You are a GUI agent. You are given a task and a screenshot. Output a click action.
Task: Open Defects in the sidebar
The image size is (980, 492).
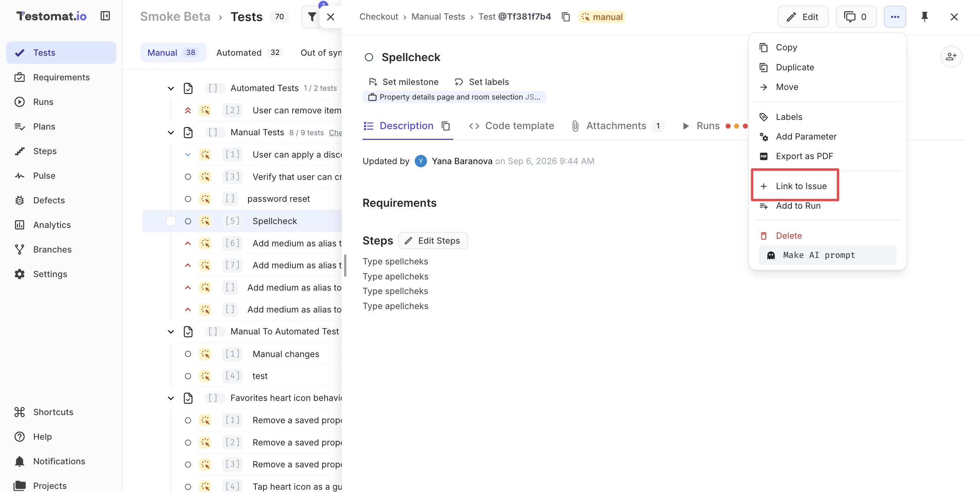[x=61, y=200]
